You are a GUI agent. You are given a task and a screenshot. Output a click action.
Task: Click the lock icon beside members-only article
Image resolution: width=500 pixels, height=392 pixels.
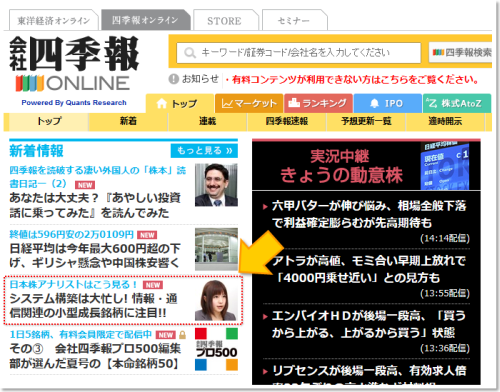[x=182, y=334]
